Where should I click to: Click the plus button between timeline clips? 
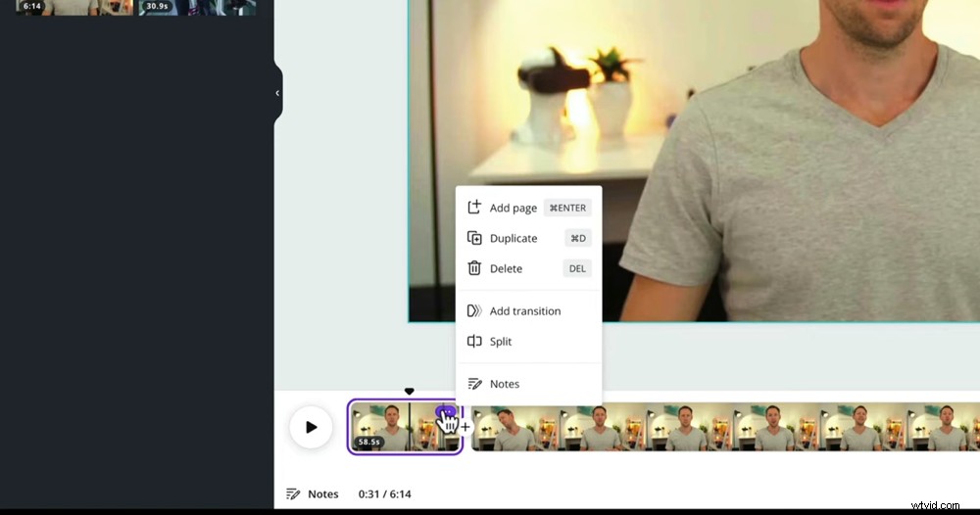tap(465, 427)
